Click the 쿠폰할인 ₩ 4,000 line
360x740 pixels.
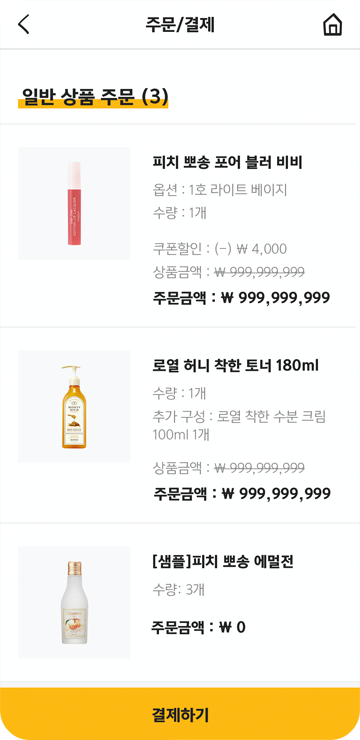click(220, 249)
